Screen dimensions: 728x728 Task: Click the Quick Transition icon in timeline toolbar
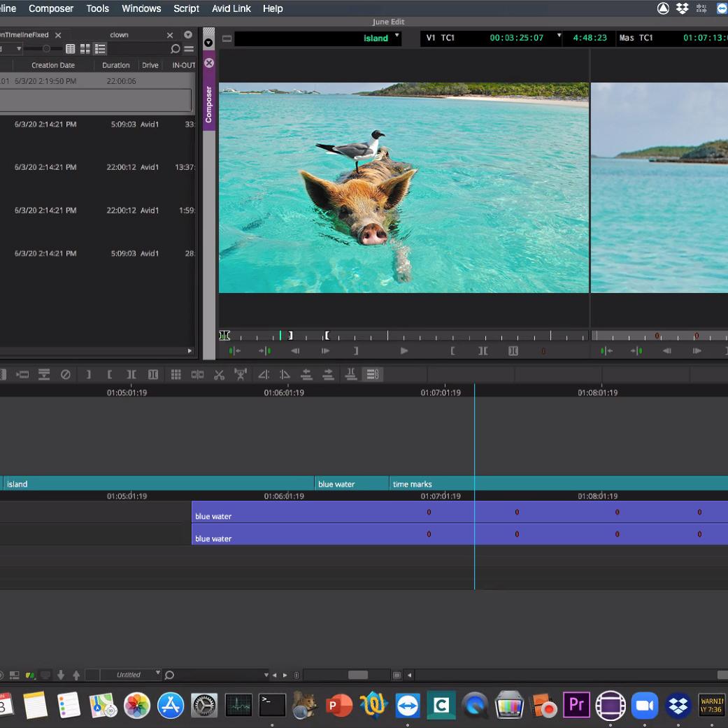coord(197,375)
